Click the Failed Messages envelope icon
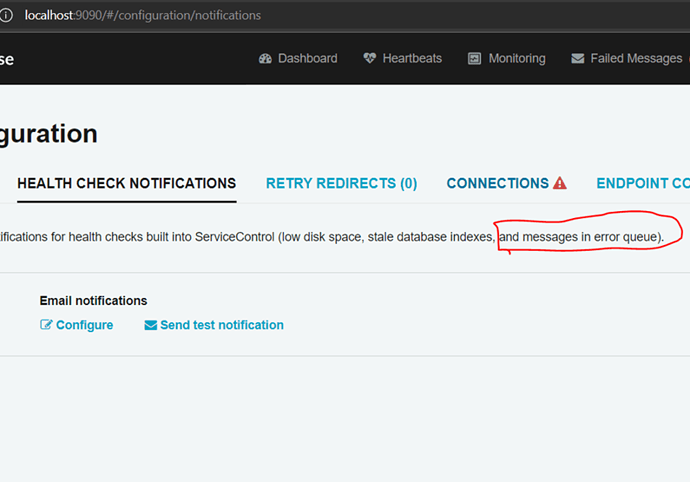690x482 pixels. 577,59
